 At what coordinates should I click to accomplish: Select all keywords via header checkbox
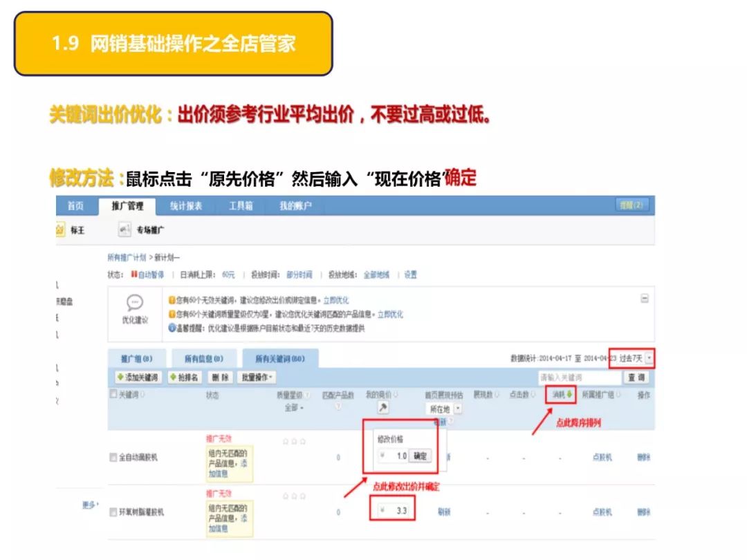(x=113, y=395)
